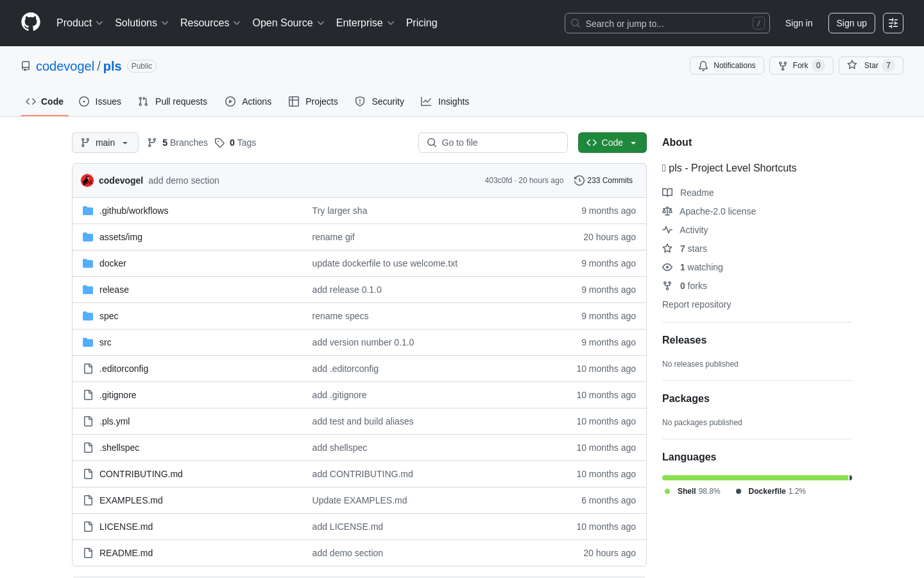Click the book icon next to Readme
This screenshot has height=578, width=924.
(x=667, y=193)
